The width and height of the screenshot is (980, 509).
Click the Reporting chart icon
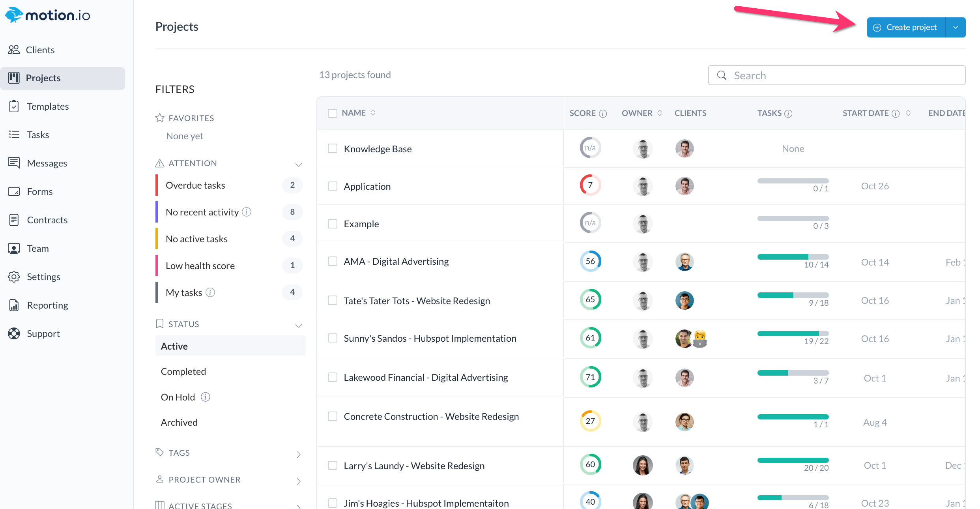[x=14, y=305]
